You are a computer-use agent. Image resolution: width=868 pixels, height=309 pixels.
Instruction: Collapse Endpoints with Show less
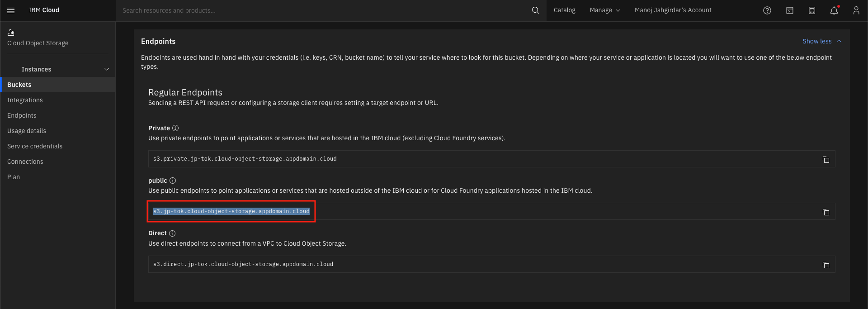pos(822,41)
